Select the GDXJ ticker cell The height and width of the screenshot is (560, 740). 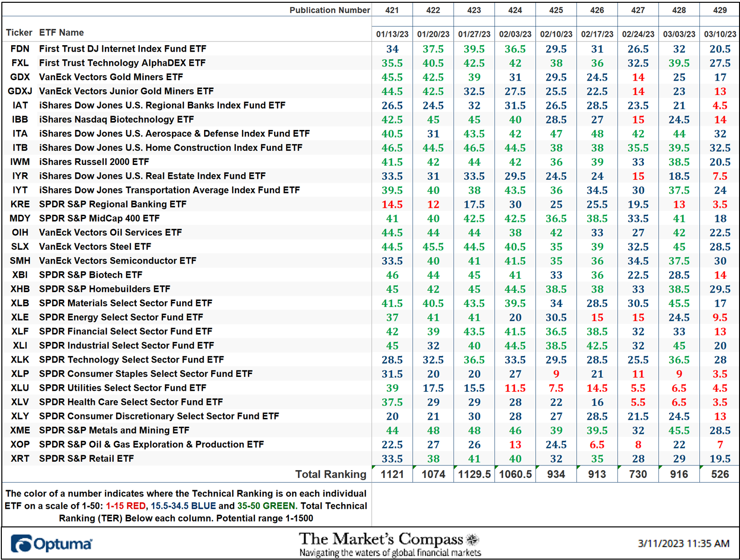pyautogui.click(x=20, y=91)
